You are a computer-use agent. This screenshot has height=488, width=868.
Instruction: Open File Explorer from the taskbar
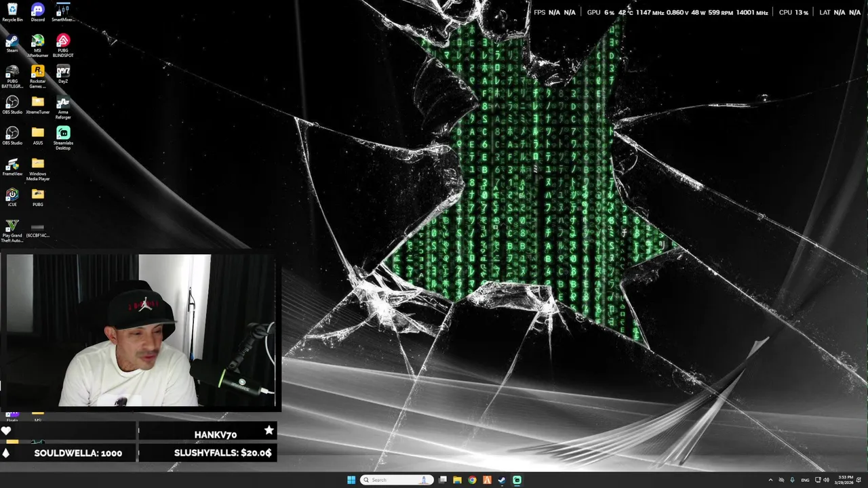pyautogui.click(x=458, y=480)
